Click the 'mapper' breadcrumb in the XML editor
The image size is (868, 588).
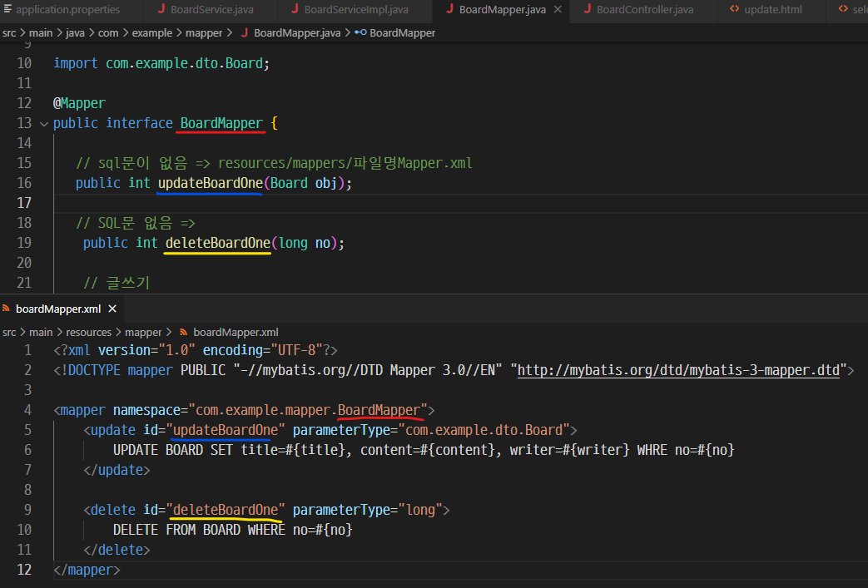point(143,333)
